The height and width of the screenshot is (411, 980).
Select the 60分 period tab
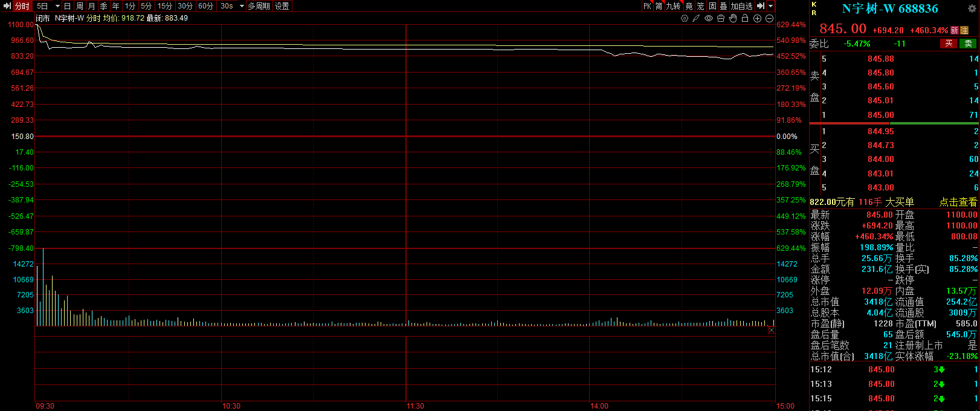coord(205,6)
